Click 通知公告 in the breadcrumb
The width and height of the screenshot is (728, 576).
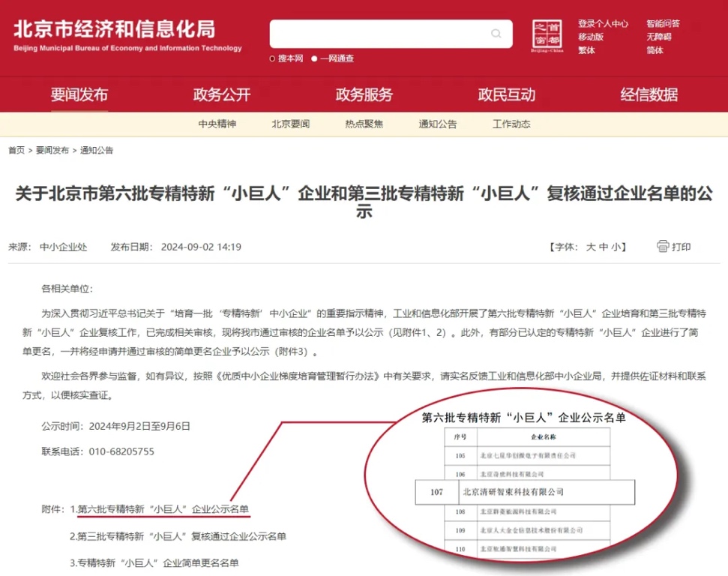(97, 150)
